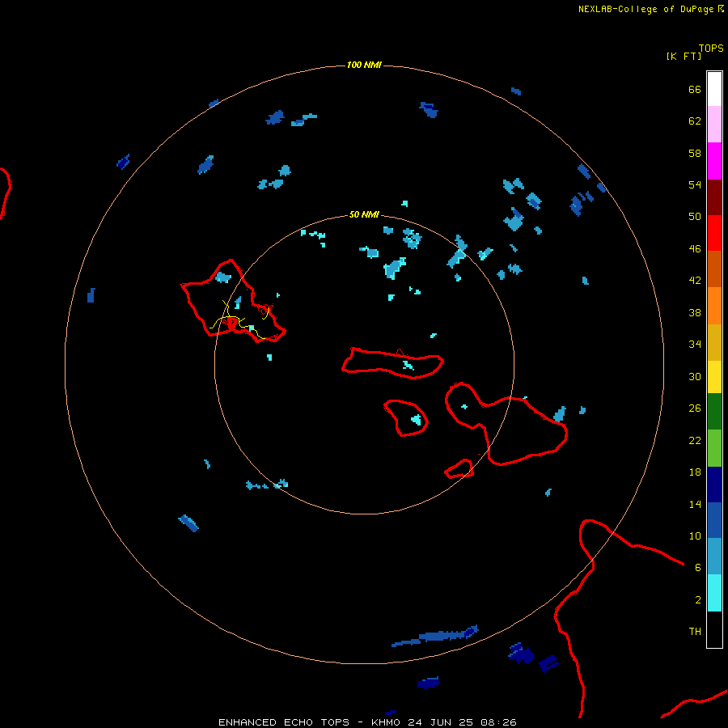Click the TH threshold legend label
Screen dimensions: 728x728
click(x=695, y=632)
